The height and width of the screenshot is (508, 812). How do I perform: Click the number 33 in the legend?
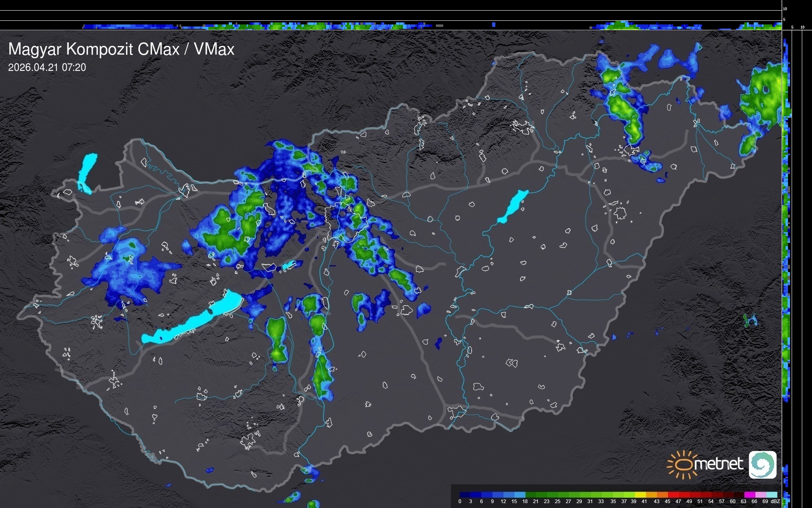(x=601, y=501)
